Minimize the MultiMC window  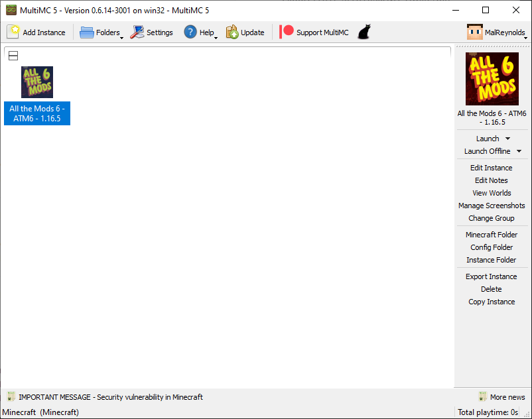[456, 10]
